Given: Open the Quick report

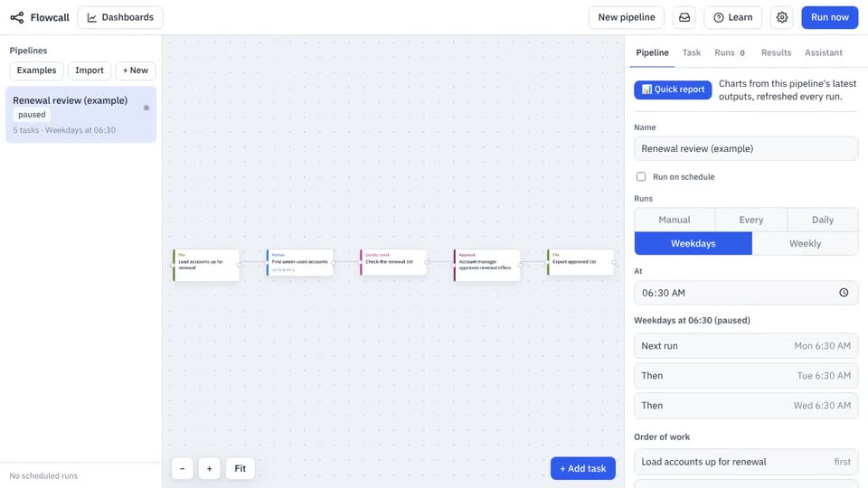Looking at the screenshot, I should click(x=673, y=89).
